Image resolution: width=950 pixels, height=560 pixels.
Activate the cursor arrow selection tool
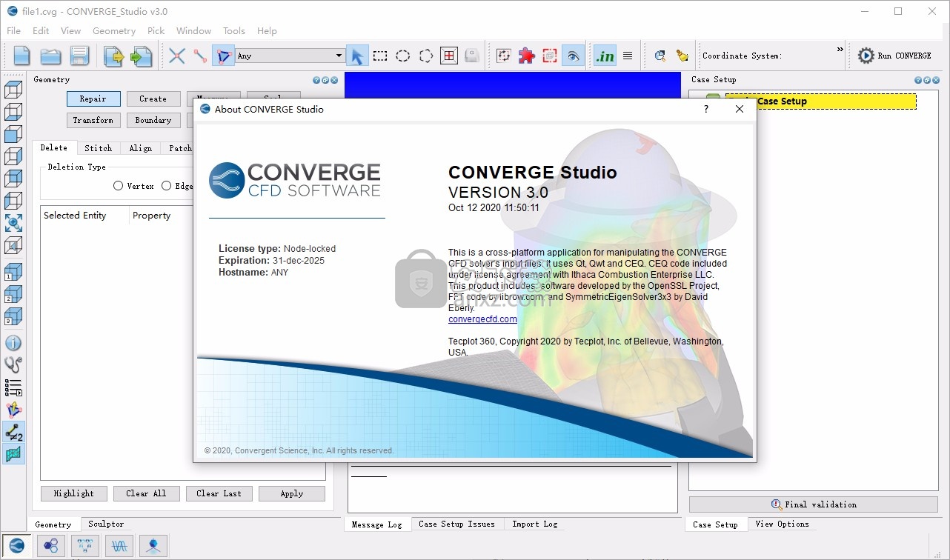357,56
